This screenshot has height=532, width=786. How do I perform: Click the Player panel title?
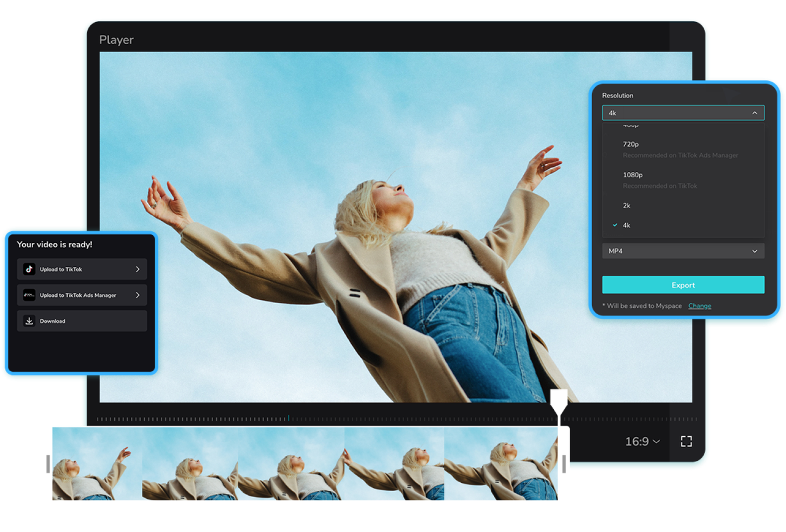pos(116,39)
